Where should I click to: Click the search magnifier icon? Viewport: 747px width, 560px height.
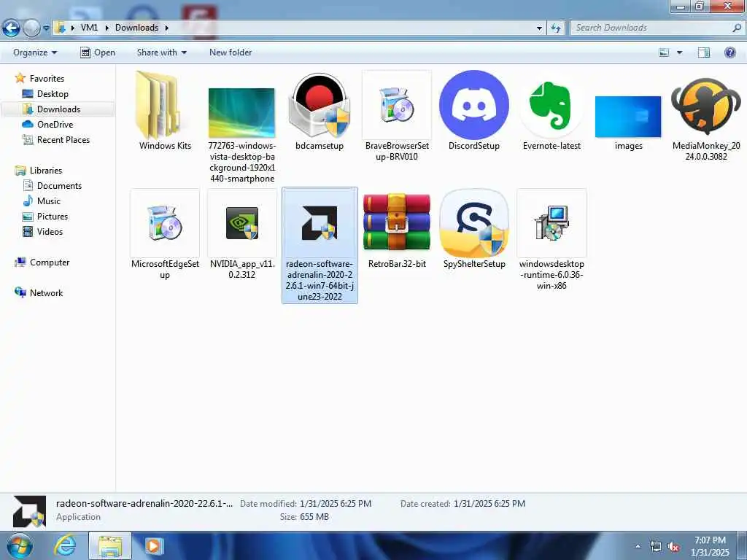737,28
